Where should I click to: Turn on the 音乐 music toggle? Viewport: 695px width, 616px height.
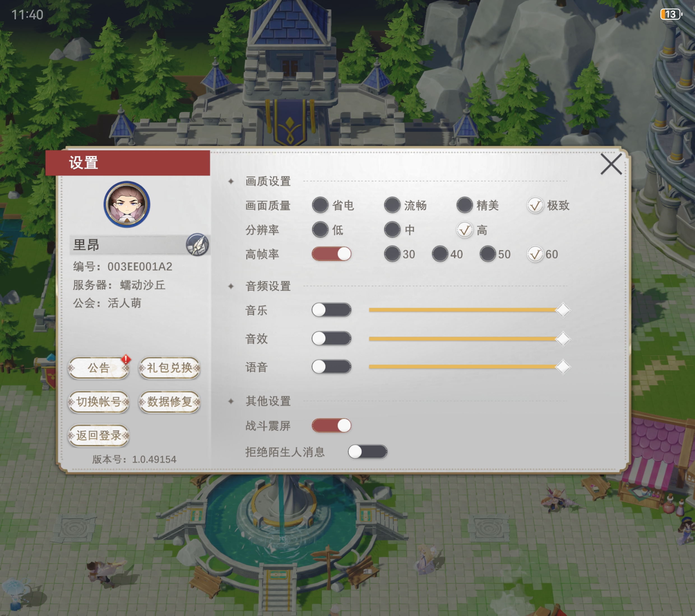click(x=332, y=310)
